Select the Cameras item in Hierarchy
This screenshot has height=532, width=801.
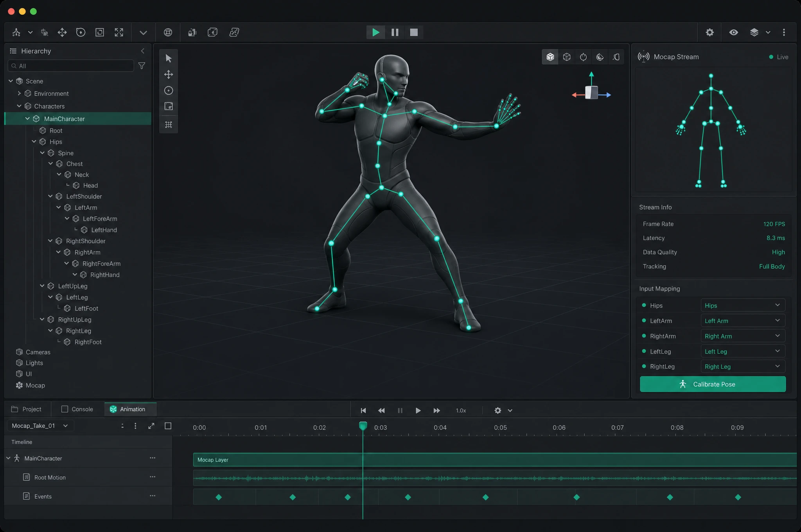coord(38,352)
